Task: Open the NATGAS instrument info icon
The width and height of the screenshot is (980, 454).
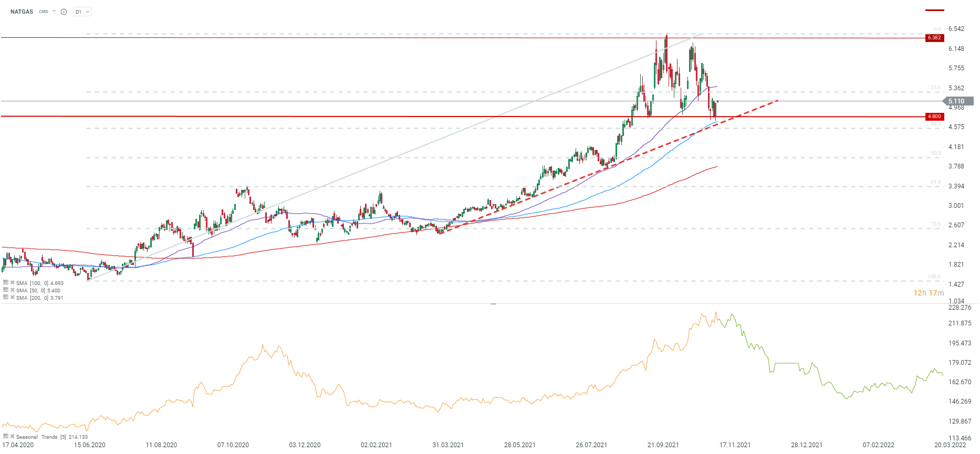Action: 64,12
